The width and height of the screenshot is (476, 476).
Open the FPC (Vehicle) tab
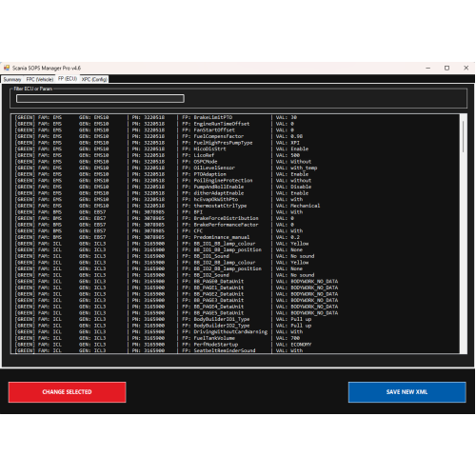[x=40, y=79]
